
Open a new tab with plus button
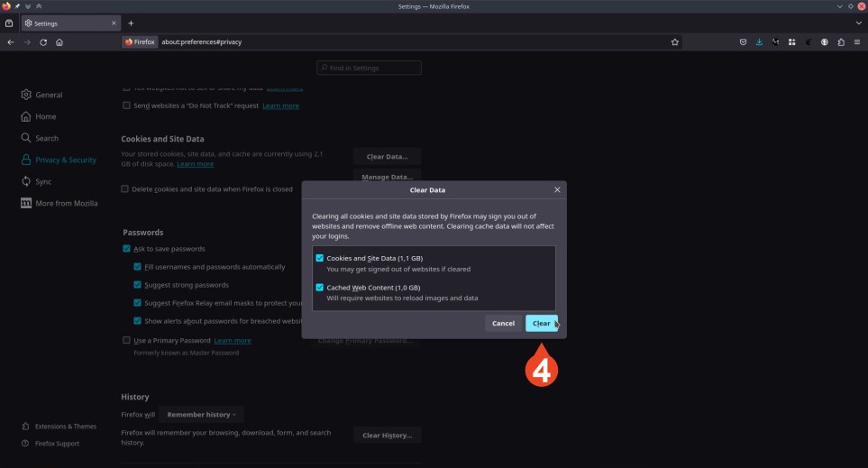131,23
